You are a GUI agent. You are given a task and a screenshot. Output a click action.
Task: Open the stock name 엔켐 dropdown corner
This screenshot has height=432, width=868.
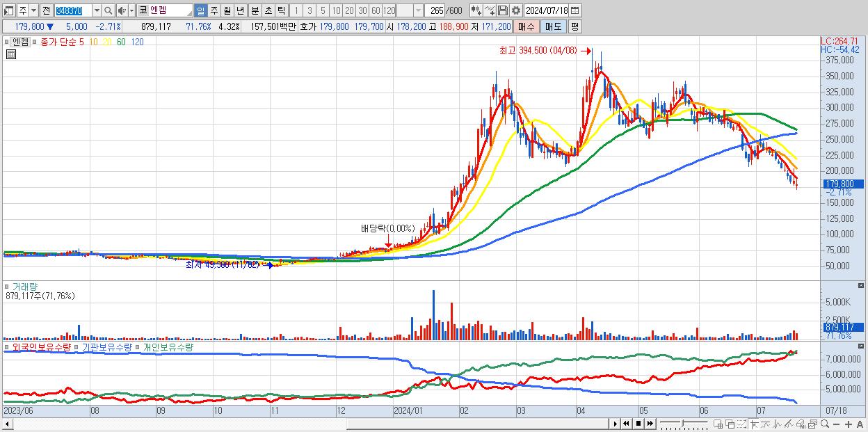coord(188,14)
